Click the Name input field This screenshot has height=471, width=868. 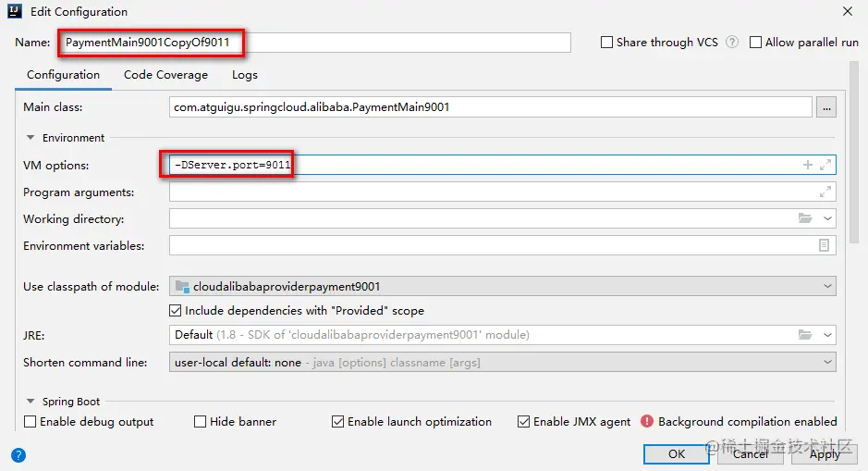[314, 43]
